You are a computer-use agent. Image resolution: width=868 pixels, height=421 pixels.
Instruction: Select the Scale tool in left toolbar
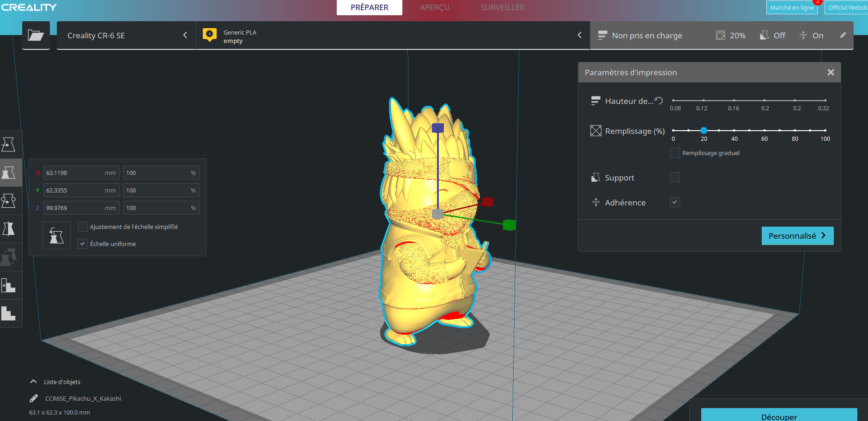click(9, 173)
